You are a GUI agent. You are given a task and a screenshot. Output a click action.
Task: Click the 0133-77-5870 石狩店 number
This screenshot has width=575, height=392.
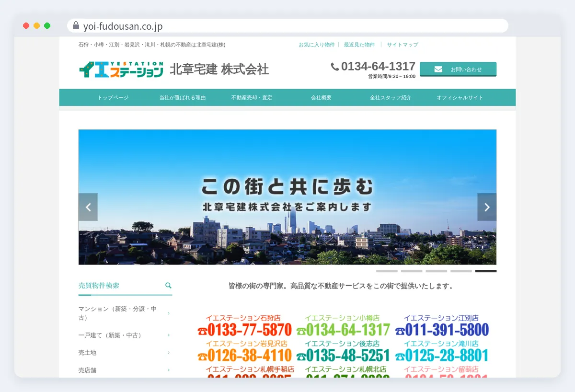[250, 330]
